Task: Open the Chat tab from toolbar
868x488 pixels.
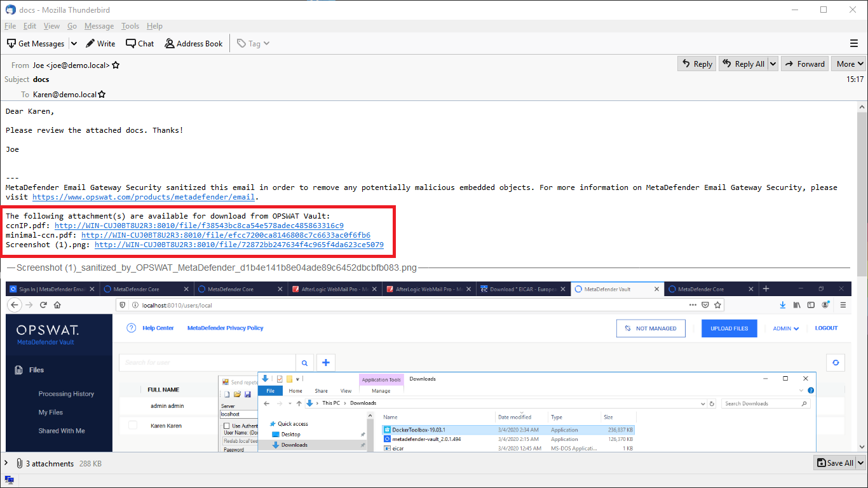Action: tap(140, 44)
